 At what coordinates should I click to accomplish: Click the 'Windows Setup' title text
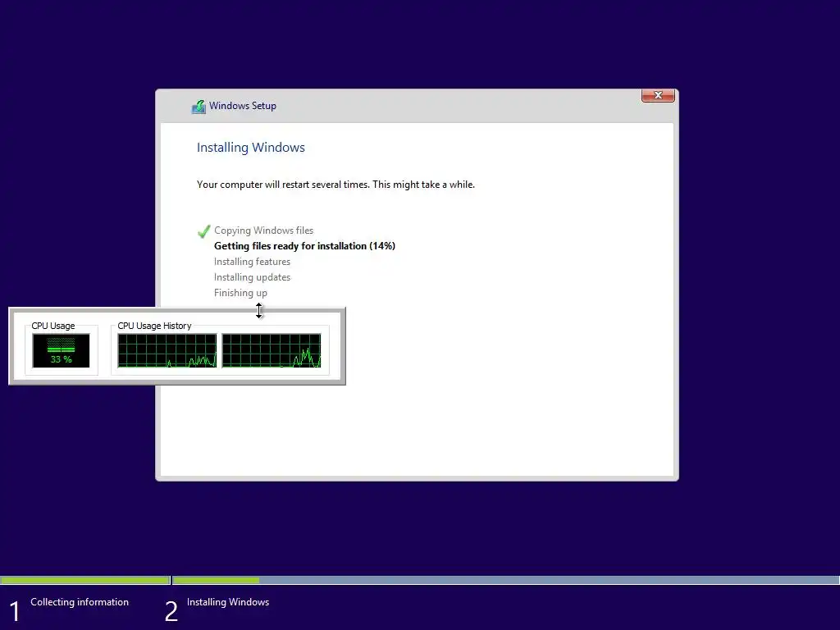(243, 106)
